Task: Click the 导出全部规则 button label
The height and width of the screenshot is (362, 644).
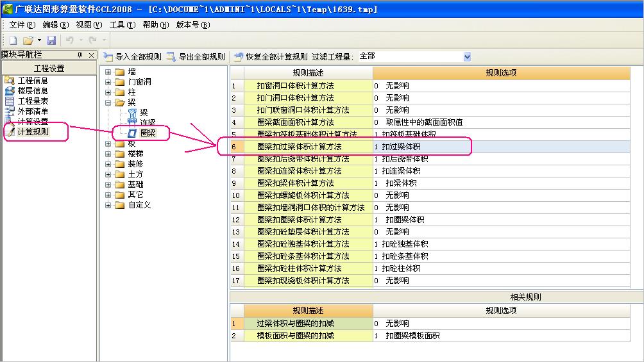Action: pyautogui.click(x=201, y=56)
